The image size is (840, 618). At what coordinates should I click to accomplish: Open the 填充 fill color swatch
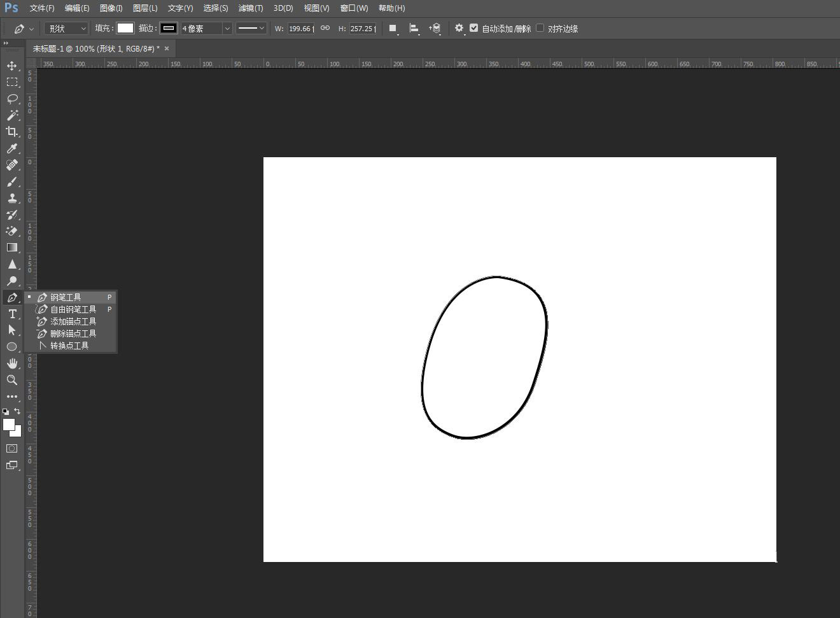(x=125, y=28)
